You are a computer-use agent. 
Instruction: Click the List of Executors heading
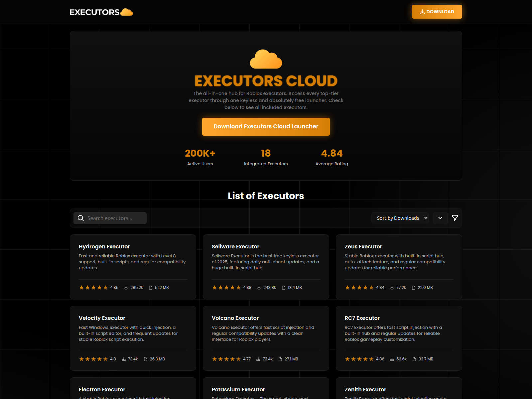pos(266,196)
